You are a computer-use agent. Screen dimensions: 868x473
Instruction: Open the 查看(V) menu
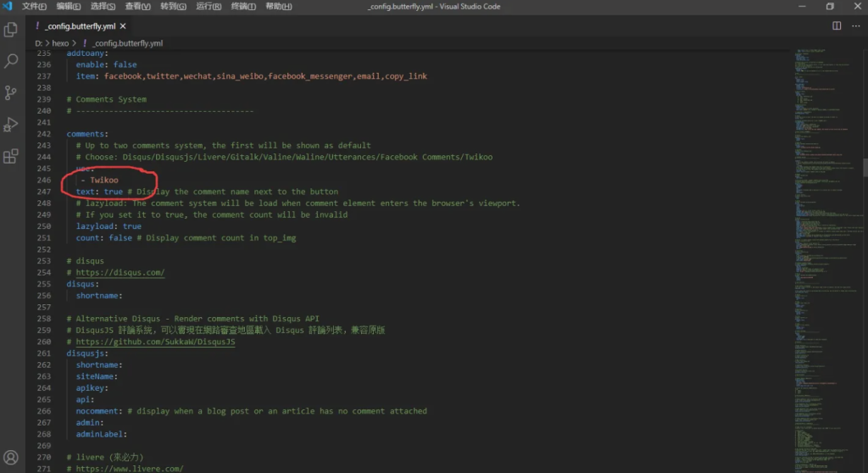[x=138, y=7]
